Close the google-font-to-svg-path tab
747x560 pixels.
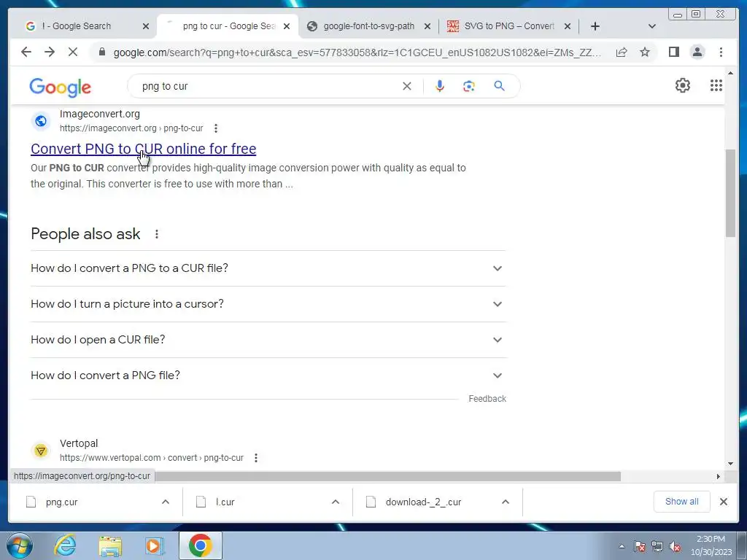427,26
